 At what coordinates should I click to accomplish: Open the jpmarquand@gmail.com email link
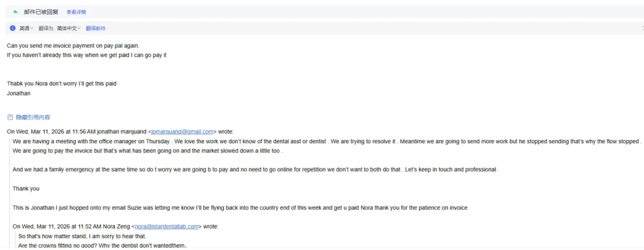pyautogui.click(x=182, y=132)
